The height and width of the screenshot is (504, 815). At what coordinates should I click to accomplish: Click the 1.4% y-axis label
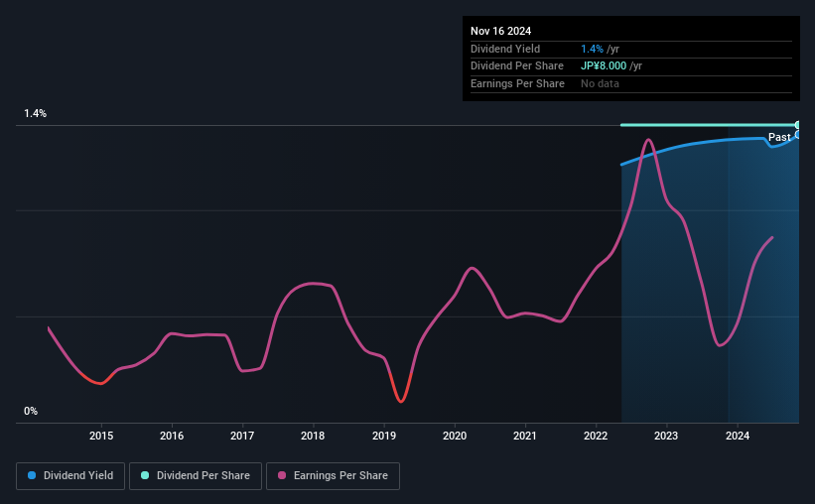pos(36,114)
